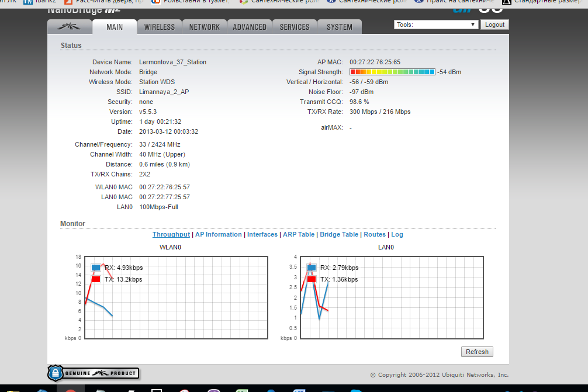Screen dimensions: 588x392
Task: Select the SERVICES tab
Action: [x=295, y=27]
